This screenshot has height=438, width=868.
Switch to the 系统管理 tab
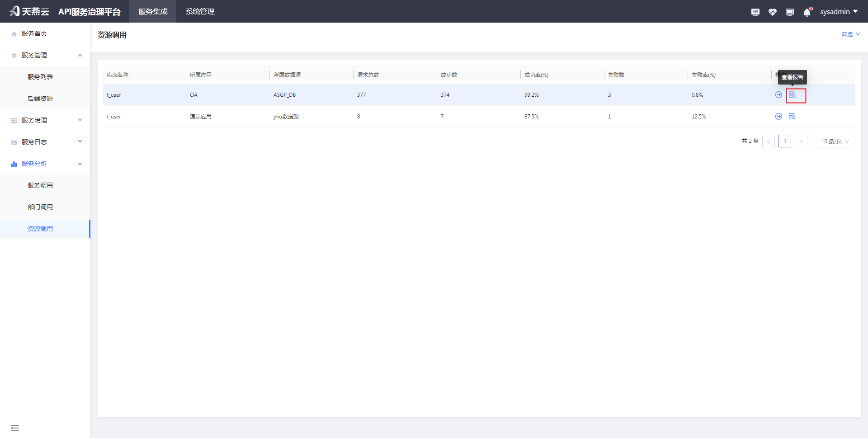point(200,11)
